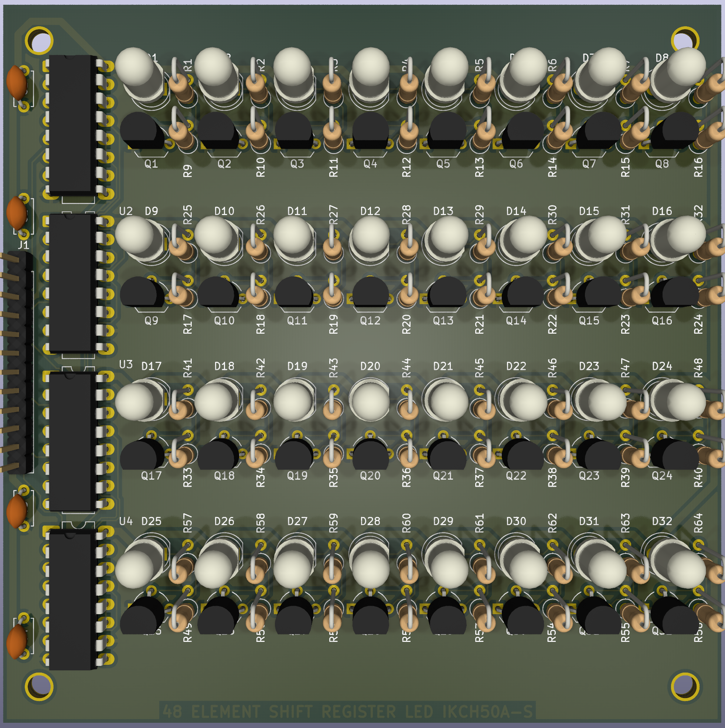Select the R24 resistor label
The width and height of the screenshot is (725, 728).
698,324
